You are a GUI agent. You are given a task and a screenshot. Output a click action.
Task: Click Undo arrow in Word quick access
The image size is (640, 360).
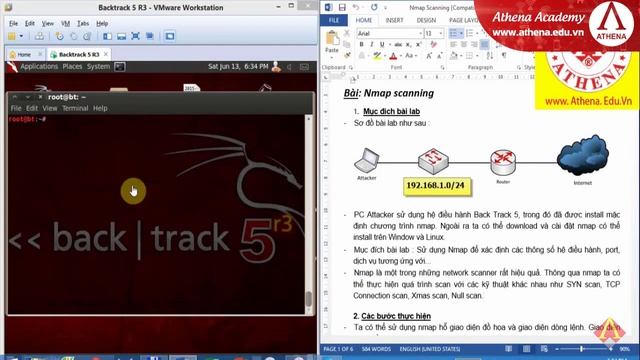tap(356, 7)
